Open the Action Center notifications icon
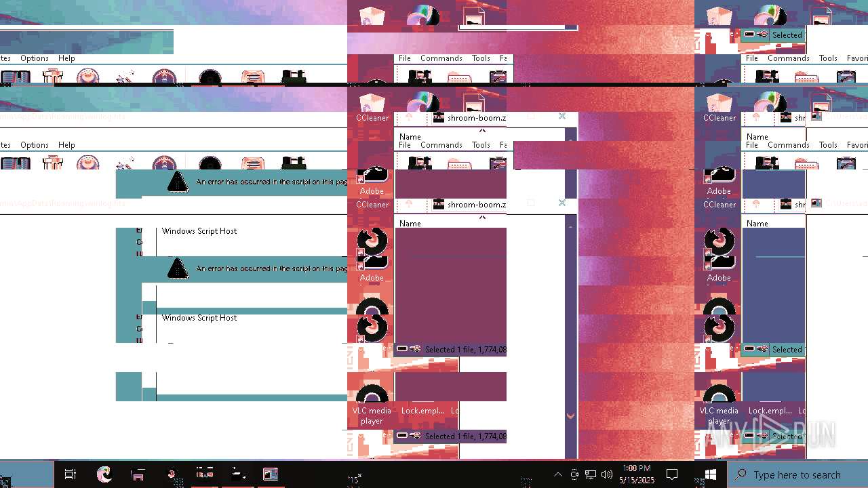This screenshot has height=488, width=868. click(x=672, y=474)
